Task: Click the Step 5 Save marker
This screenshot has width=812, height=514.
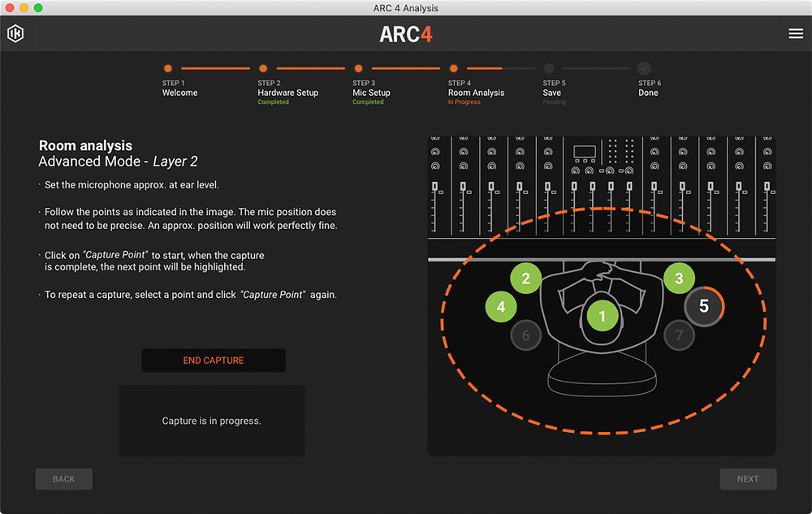Action: (x=549, y=69)
